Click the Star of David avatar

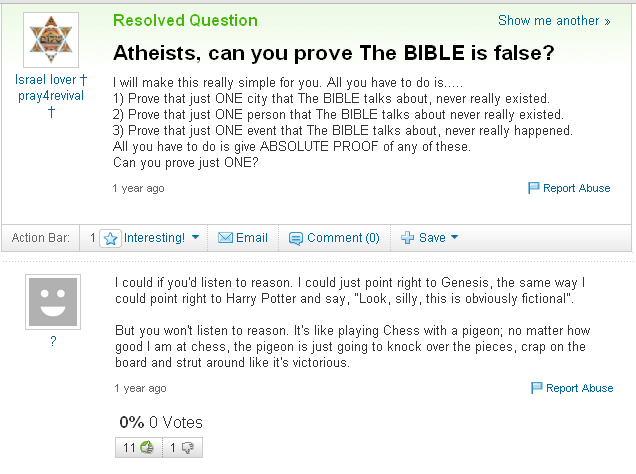[51, 40]
